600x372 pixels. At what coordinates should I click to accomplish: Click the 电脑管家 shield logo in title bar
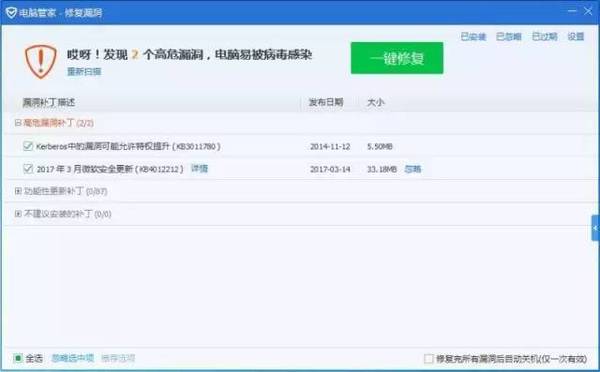(x=11, y=13)
